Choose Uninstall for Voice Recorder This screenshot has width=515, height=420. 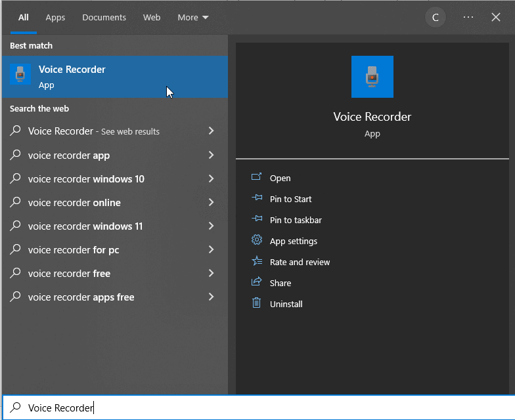point(286,304)
